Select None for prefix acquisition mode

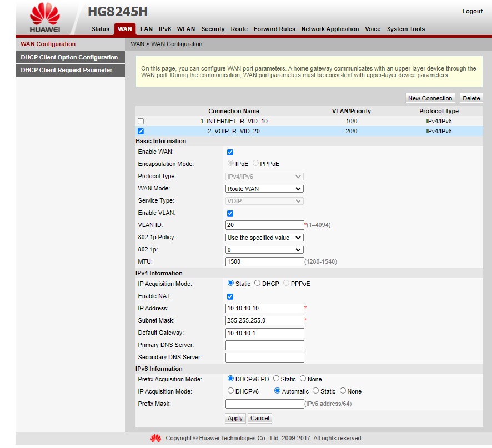(303, 379)
